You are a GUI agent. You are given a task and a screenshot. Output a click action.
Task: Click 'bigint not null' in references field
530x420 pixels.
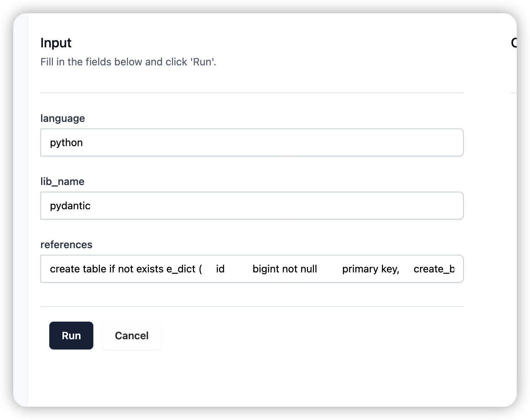284,269
